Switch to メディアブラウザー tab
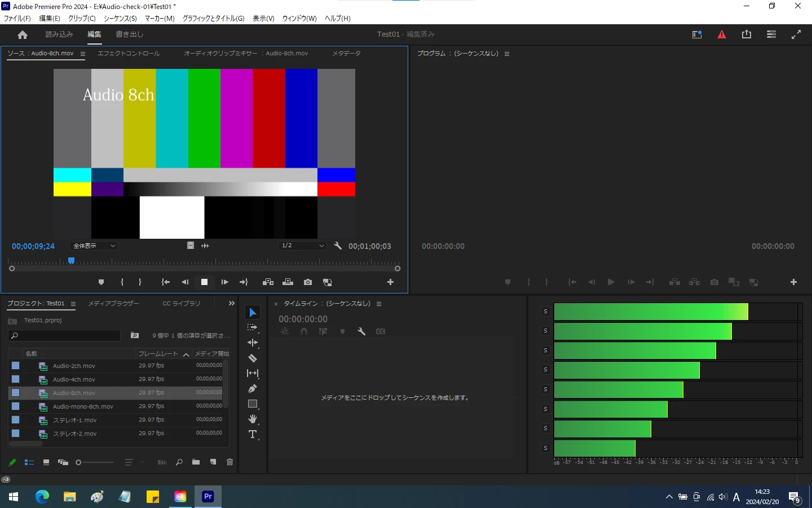Image resolution: width=812 pixels, height=508 pixels. [x=113, y=304]
